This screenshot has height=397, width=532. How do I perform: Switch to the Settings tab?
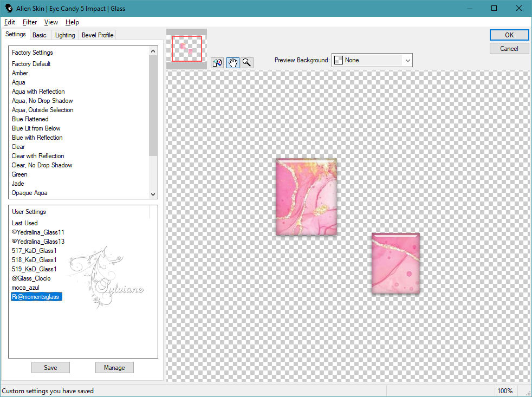(16, 34)
